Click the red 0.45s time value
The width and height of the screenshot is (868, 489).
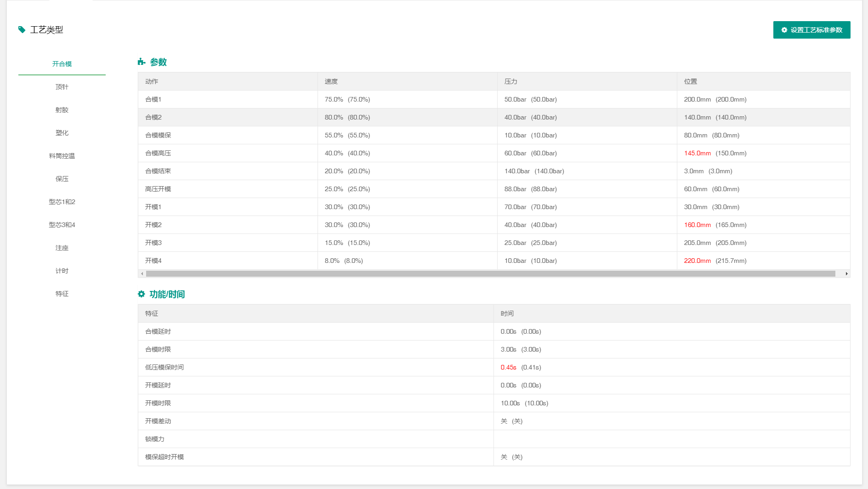(x=508, y=367)
